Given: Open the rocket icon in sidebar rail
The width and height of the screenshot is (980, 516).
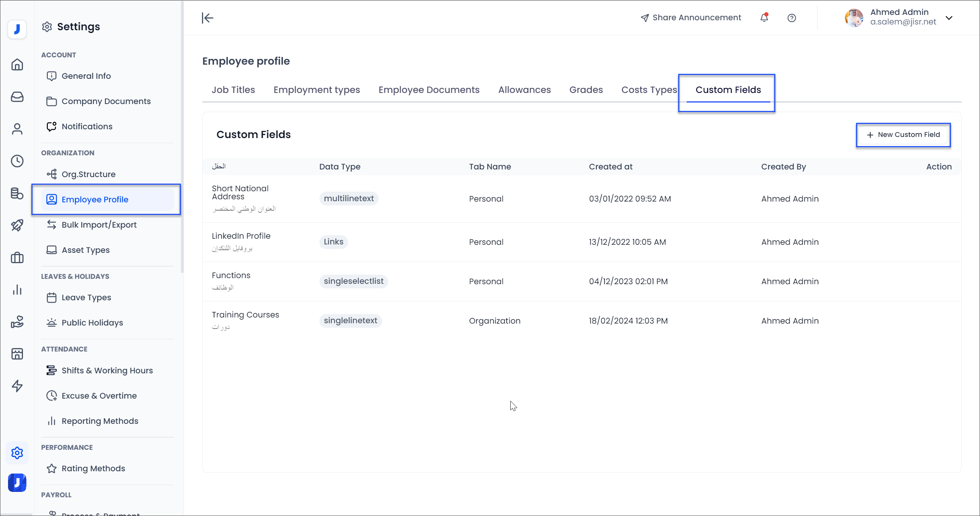Looking at the screenshot, I should pyautogui.click(x=17, y=225).
